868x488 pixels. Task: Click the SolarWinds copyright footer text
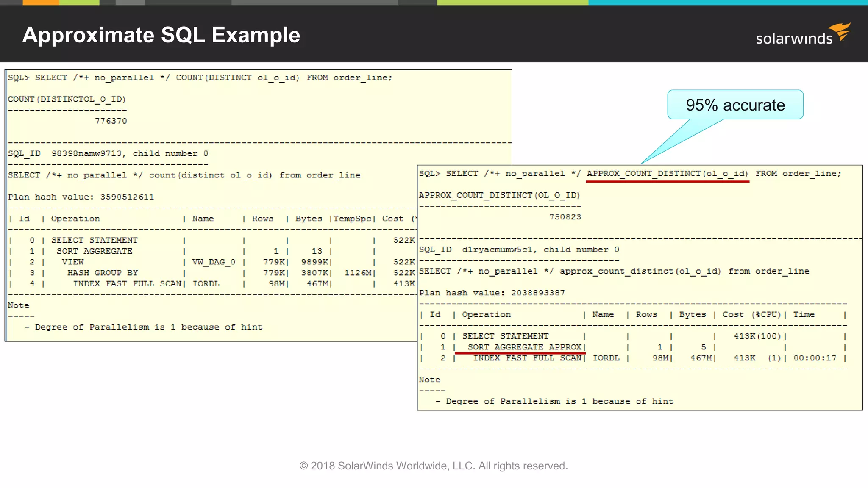[x=434, y=466]
